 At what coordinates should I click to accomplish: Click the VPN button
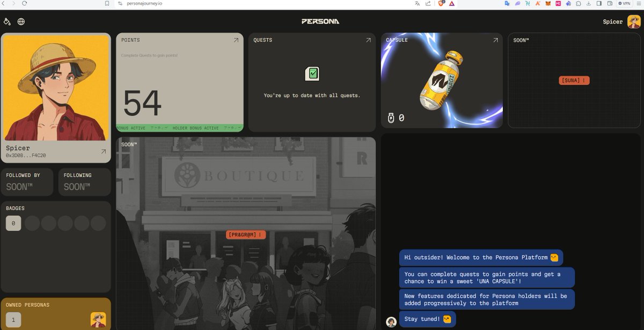click(624, 3)
